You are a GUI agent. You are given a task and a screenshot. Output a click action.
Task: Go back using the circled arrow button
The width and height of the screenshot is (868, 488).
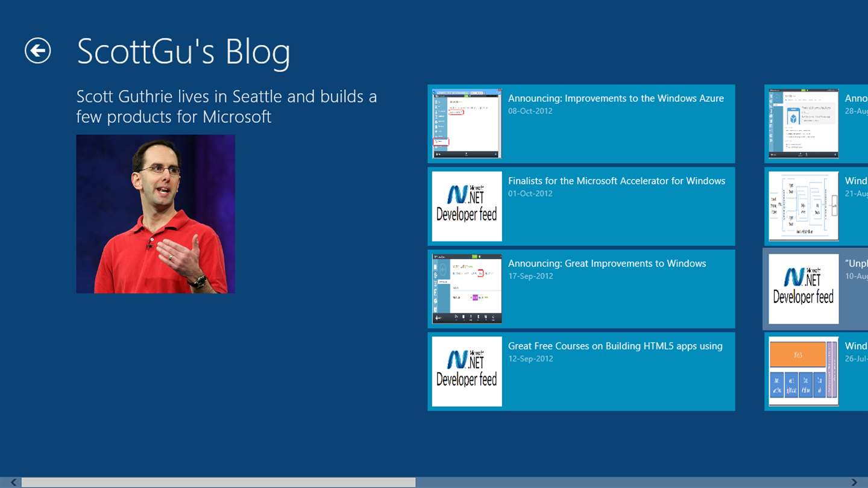coord(38,51)
